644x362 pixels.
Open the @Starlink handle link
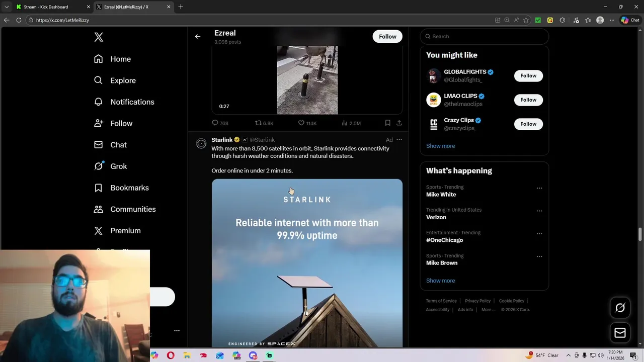pyautogui.click(x=262, y=140)
